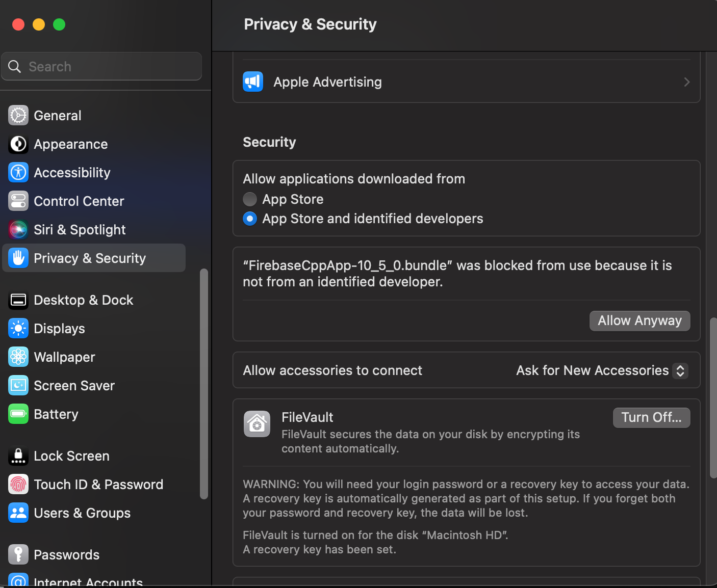Click the Touch ID fingerprint icon
The image size is (717, 588).
18,485
